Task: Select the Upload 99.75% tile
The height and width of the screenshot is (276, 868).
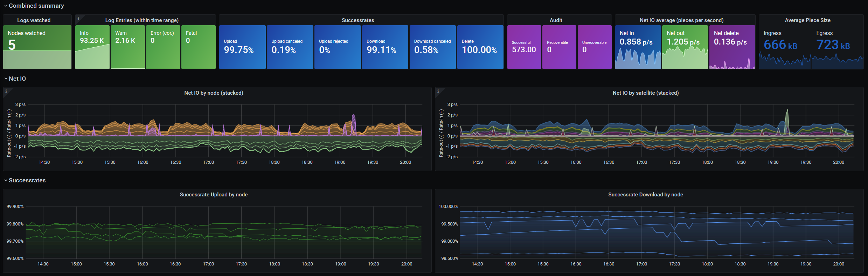Action: tap(242, 47)
